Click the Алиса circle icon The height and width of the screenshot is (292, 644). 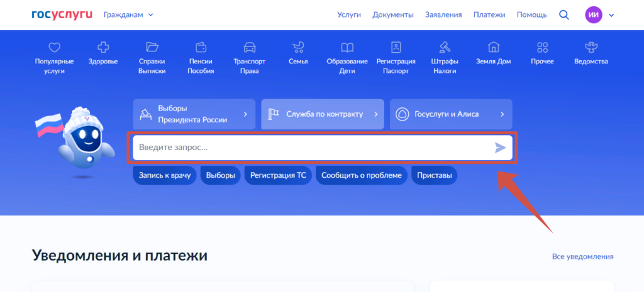pyautogui.click(x=402, y=114)
